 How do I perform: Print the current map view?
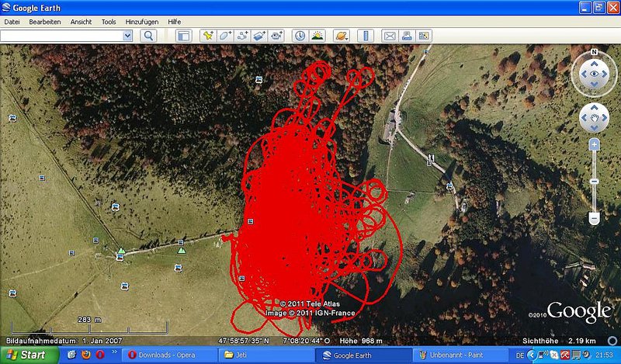pyautogui.click(x=407, y=36)
